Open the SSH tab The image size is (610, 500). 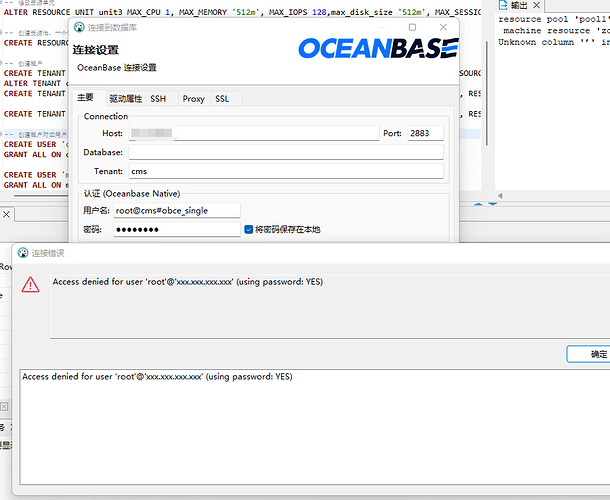point(158,99)
